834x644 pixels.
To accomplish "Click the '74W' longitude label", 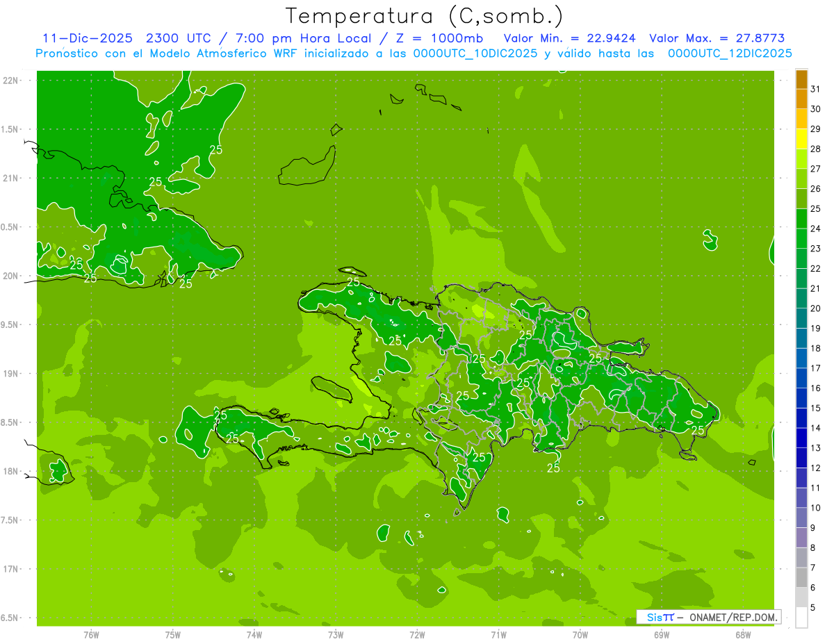I will [x=254, y=634].
